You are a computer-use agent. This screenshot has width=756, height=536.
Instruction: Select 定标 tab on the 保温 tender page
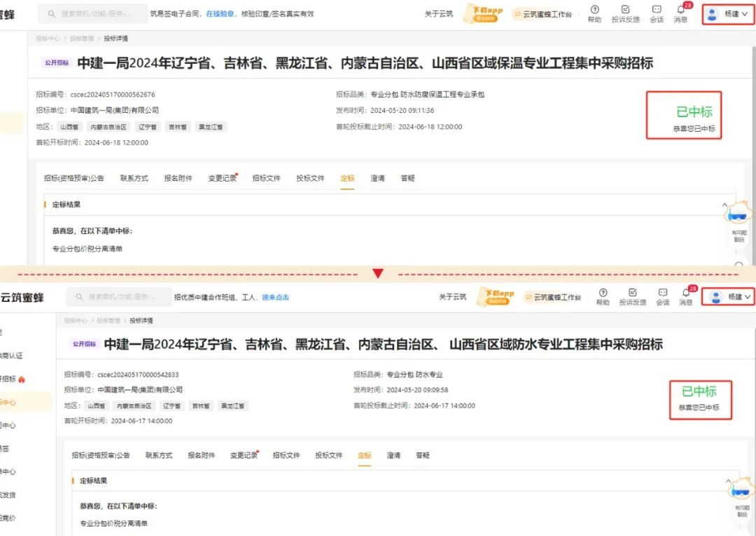coord(347,179)
